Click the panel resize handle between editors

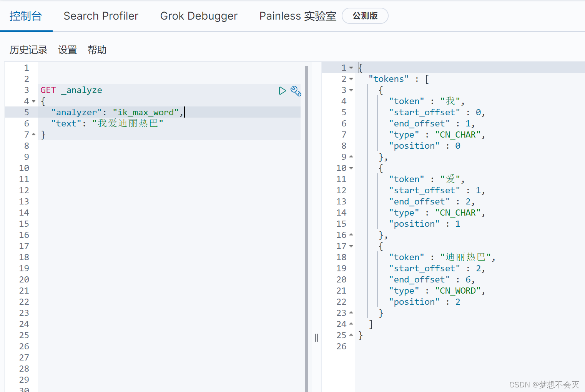point(316,338)
